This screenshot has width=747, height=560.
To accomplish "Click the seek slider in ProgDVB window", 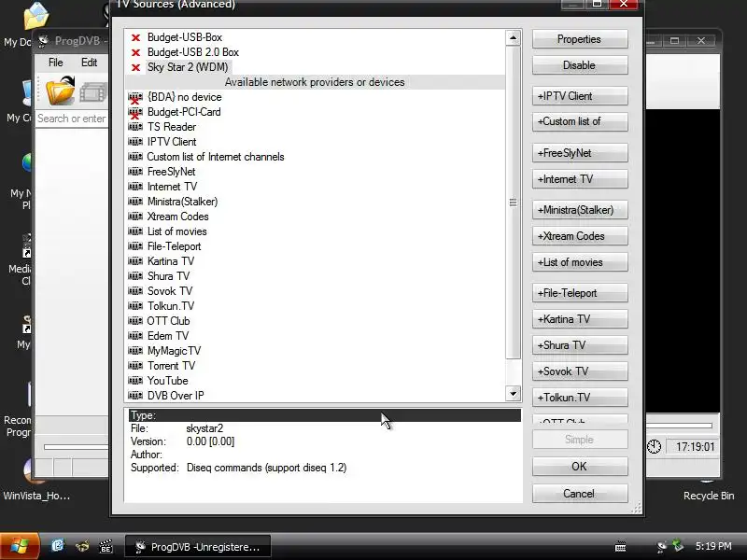I will click(x=77, y=447).
